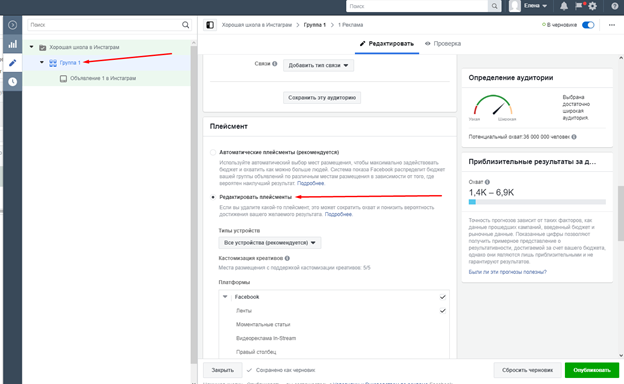Expand the left navigation arrow icon
Image resolution: width=624 pixels, height=384 pixels.
(x=12, y=25)
